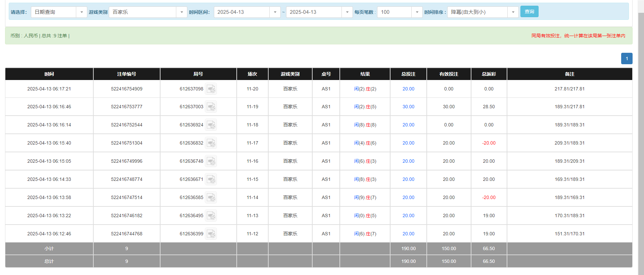Click the 查询 search button
Screen dimensions: 644x275
click(529, 12)
